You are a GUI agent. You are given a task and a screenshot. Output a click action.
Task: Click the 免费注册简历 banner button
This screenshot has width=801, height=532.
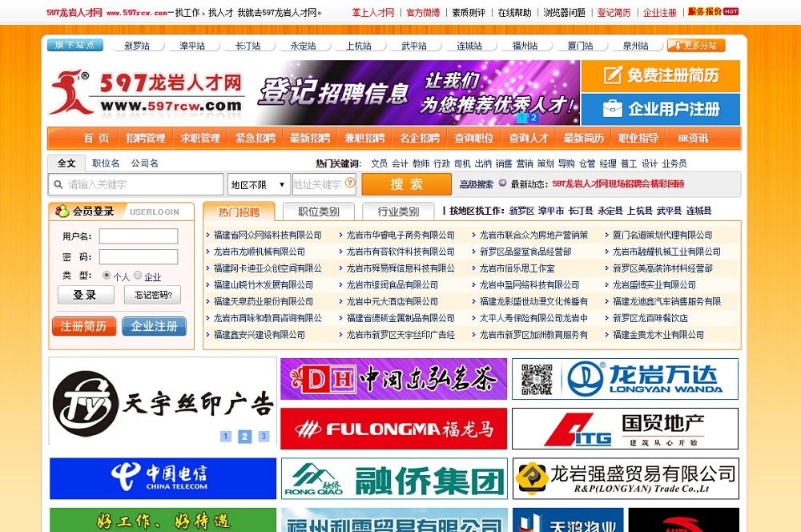661,75
